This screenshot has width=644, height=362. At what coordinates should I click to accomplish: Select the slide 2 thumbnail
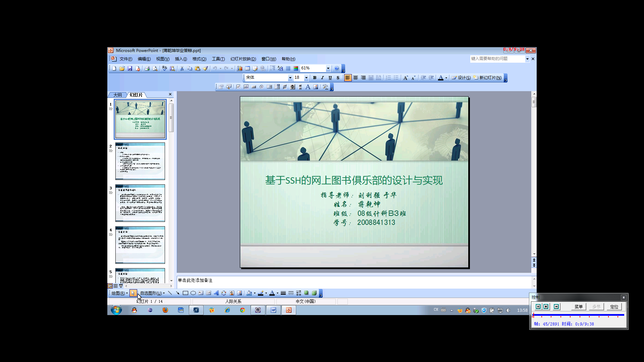point(140,161)
